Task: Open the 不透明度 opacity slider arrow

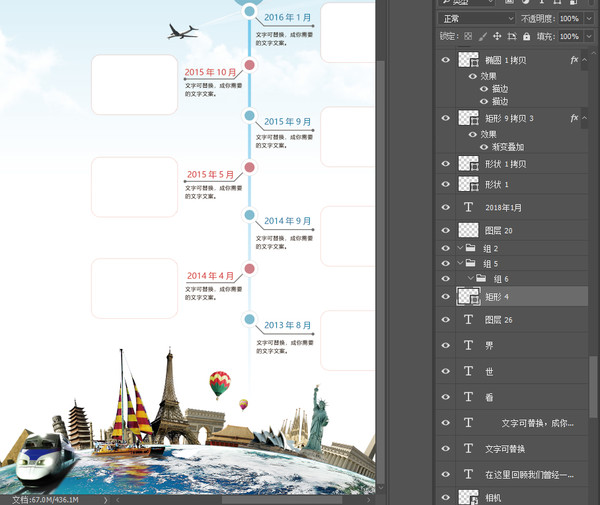Action: pos(589,18)
